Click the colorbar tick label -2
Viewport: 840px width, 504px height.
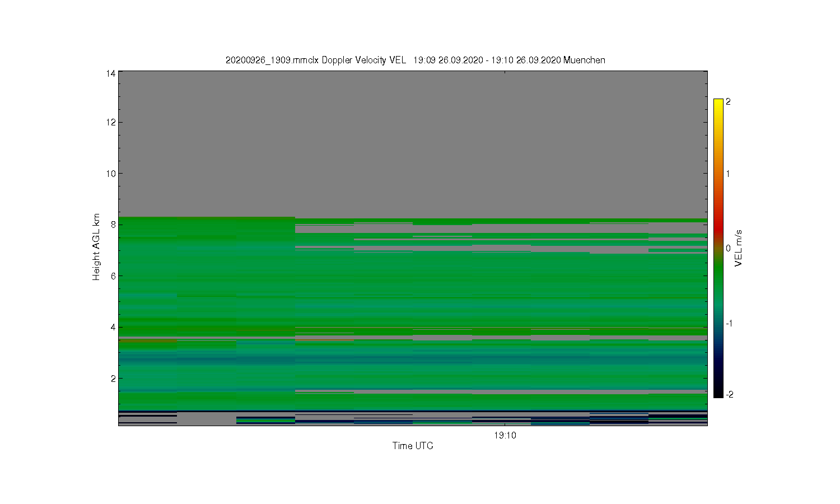[x=730, y=395]
